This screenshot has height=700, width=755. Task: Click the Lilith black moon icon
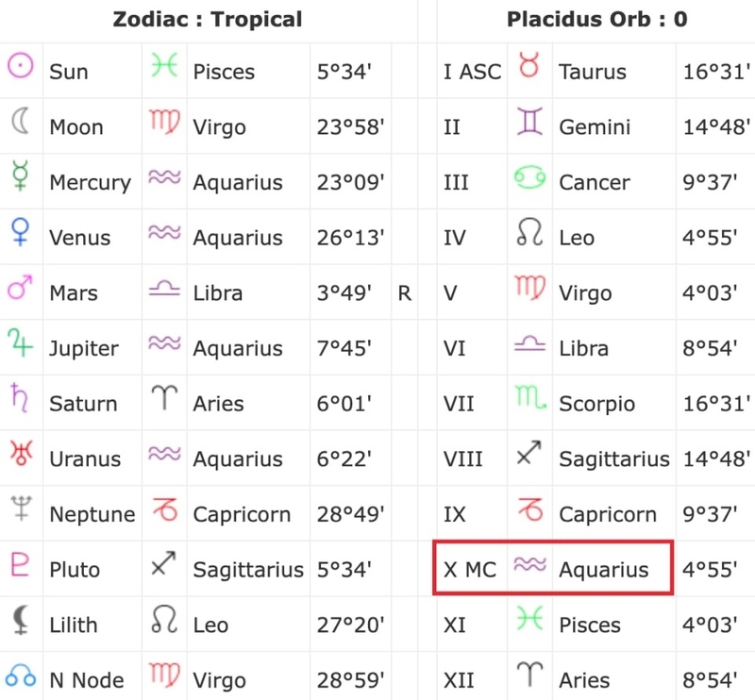click(21, 620)
